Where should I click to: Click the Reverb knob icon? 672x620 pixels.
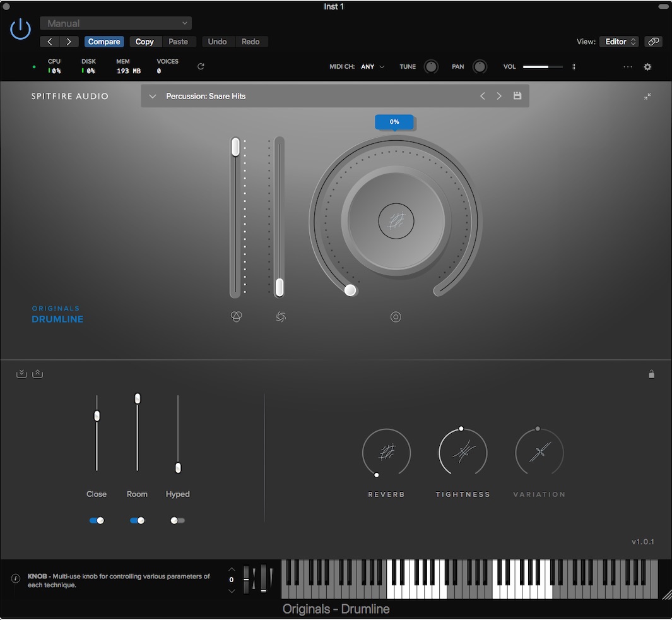[386, 453]
